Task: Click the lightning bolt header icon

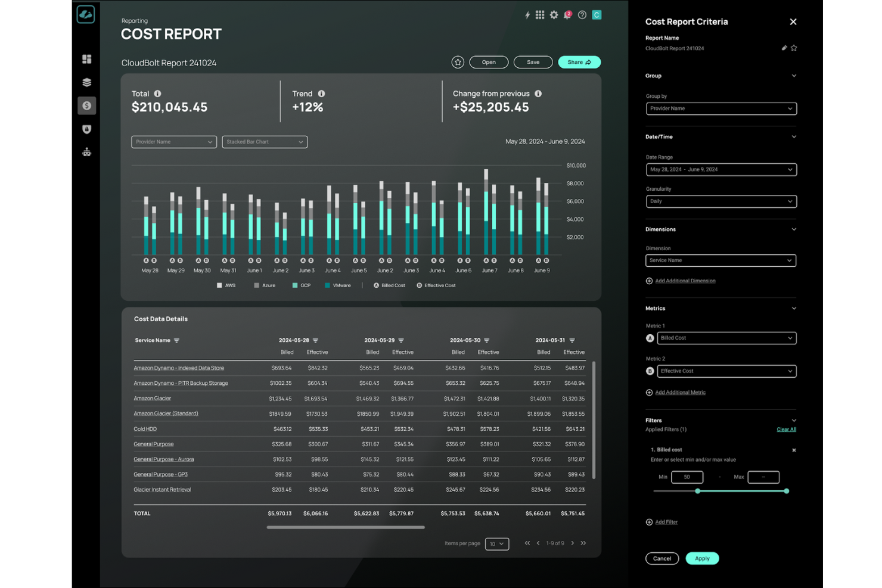Action: [x=527, y=15]
